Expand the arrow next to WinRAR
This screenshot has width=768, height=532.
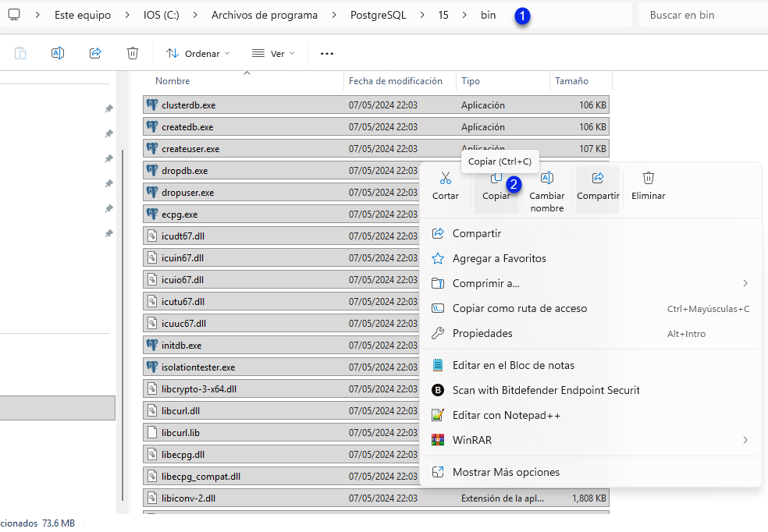coord(745,440)
